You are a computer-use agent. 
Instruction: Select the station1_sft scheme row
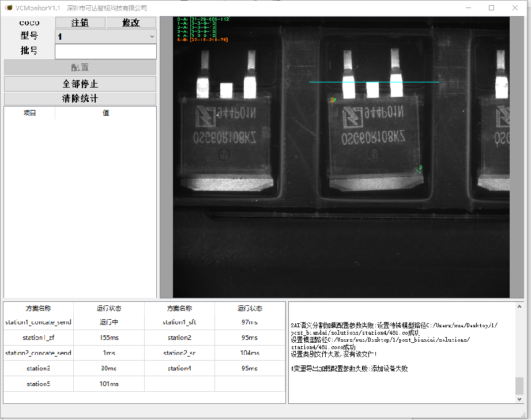[179, 322]
